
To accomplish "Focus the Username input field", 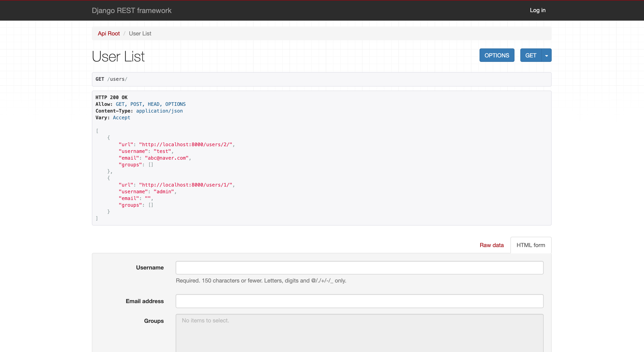I will click(x=359, y=268).
